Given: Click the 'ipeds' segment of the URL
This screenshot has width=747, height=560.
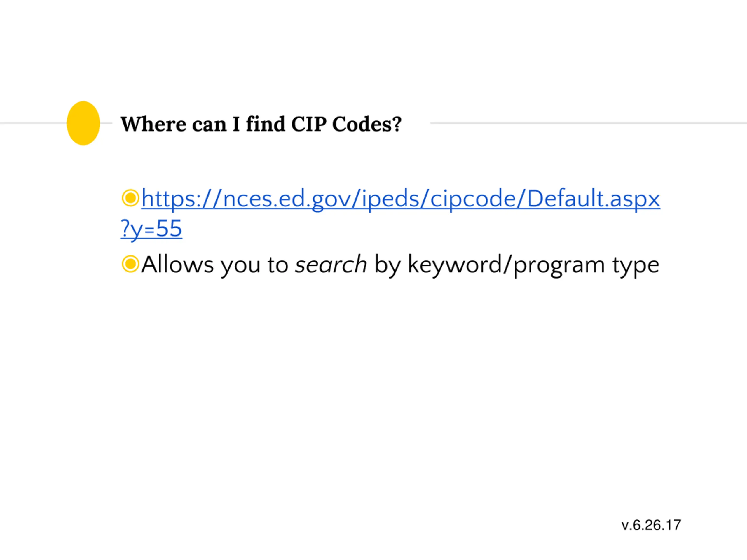Looking at the screenshot, I should pyautogui.click(x=390, y=199).
